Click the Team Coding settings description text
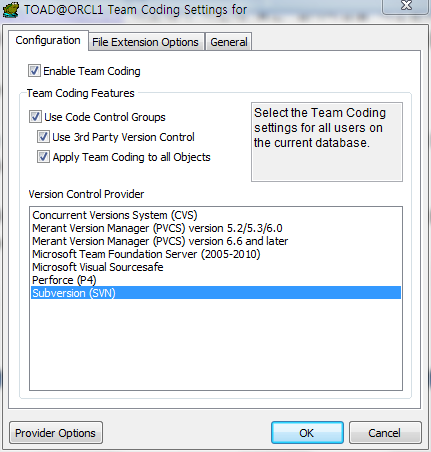This screenshot has width=431, height=452. (320, 128)
